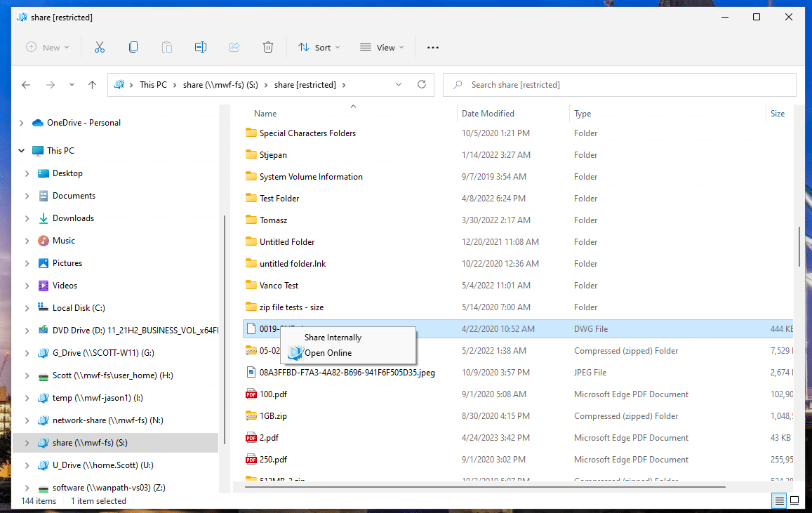The width and height of the screenshot is (812, 513).
Task: Click the Rename icon in toolbar
Action: (200, 47)
